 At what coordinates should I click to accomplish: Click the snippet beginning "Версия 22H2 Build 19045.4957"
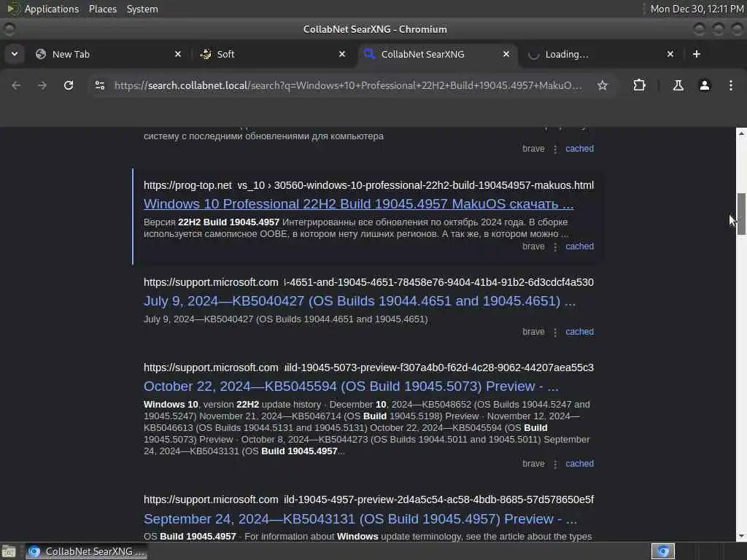click(x=356, y=228)
